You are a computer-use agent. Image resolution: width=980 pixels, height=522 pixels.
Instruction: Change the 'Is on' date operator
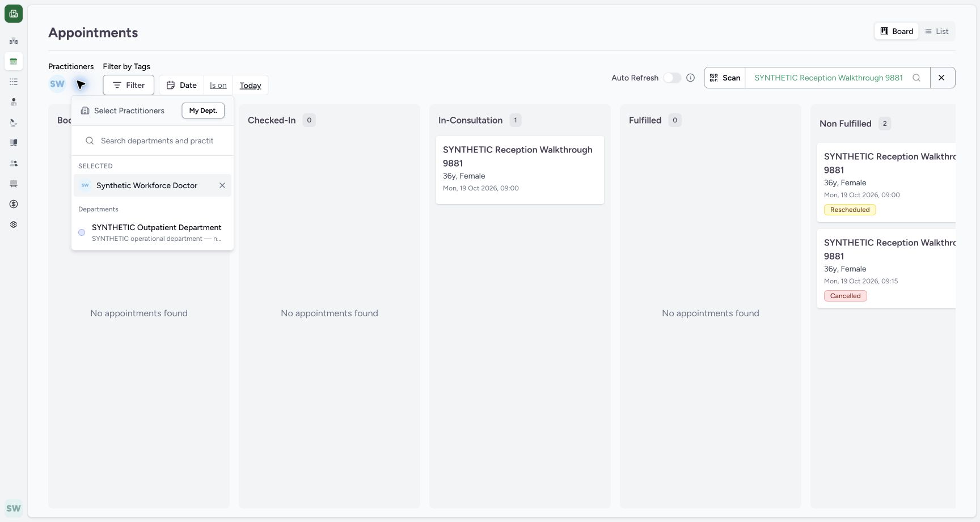[218, 85]
